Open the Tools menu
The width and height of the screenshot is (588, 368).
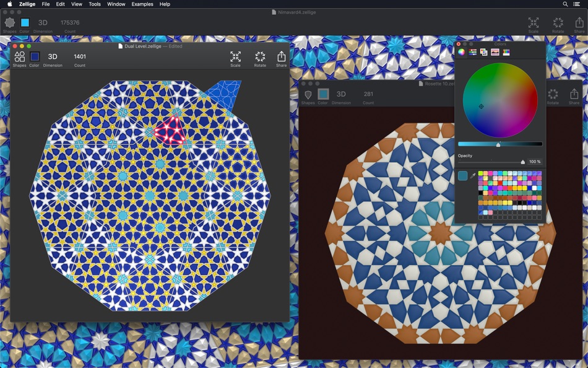click(95, 4)
